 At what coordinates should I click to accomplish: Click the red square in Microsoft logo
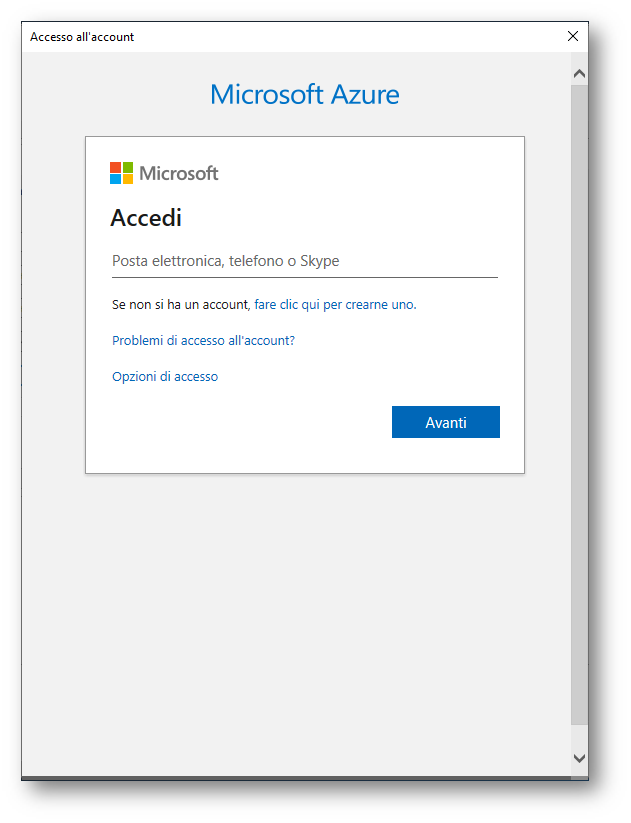115,167
